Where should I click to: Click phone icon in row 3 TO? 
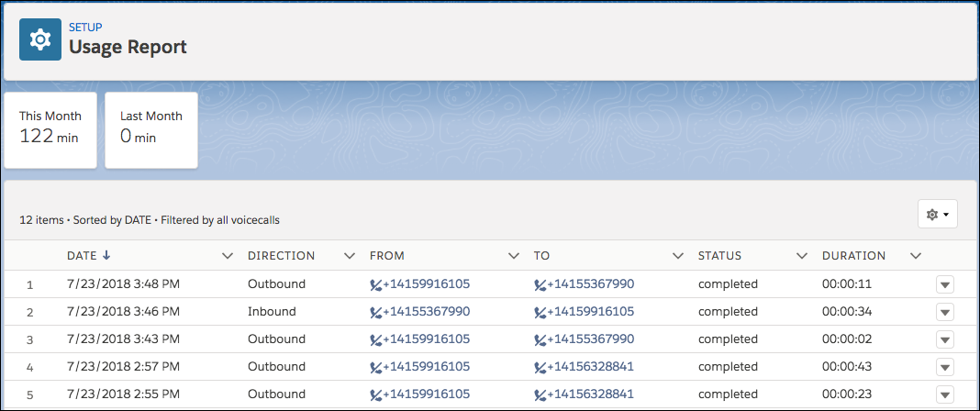click(x=540, y=339)
